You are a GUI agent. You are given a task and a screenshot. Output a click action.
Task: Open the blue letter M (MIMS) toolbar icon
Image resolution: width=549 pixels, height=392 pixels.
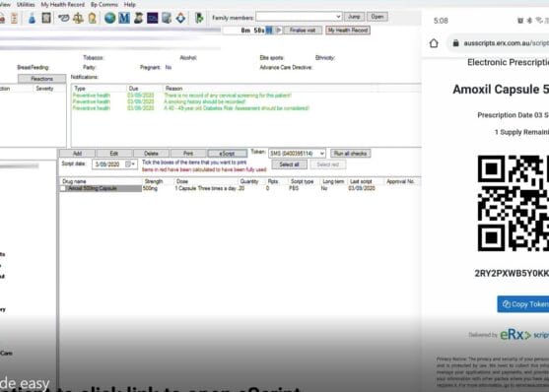(x=124, y=18)
